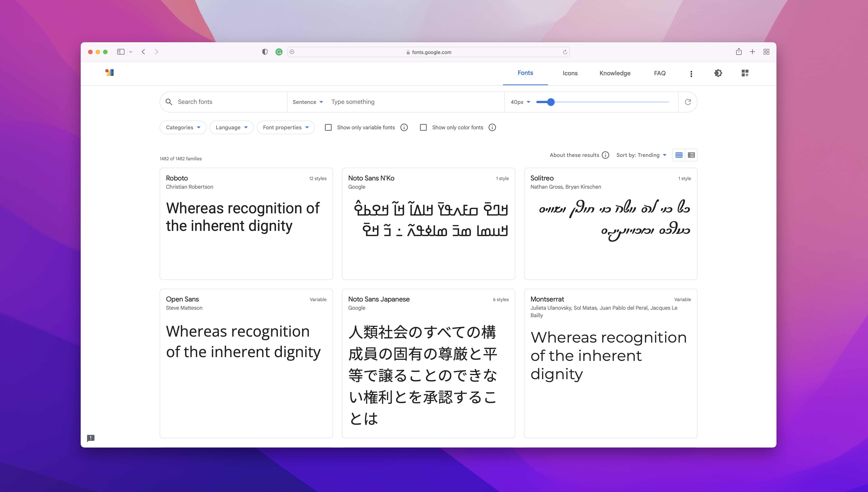Reset the preview text settings
Image resolution: width=868 pixels, height=492 pixels.
click(x=688, y=102)
